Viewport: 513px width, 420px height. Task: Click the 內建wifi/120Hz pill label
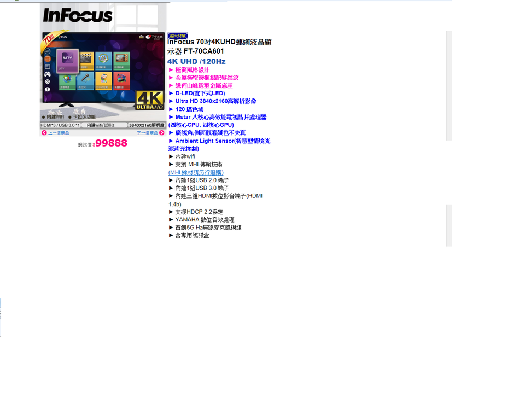point(104,125)
